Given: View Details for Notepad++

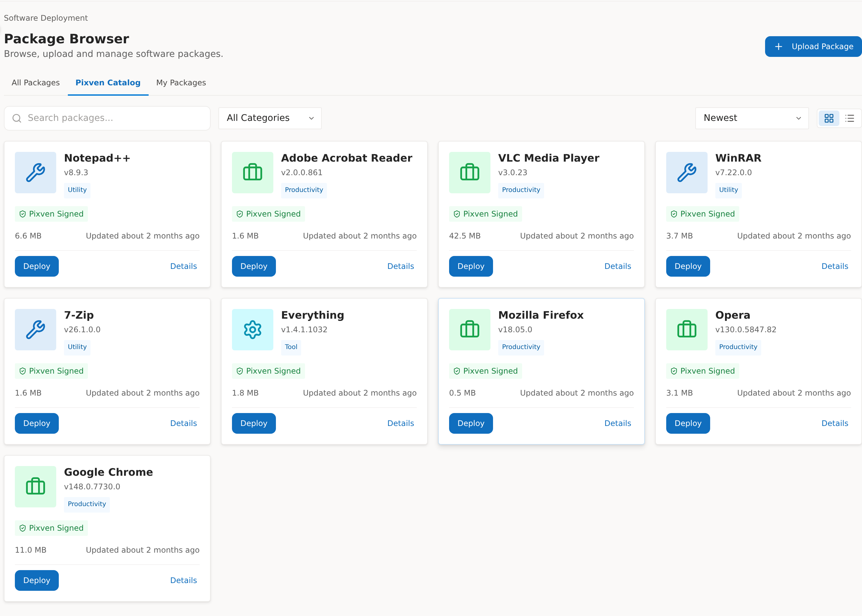Looking at the screenshot, I should (184, 266).
